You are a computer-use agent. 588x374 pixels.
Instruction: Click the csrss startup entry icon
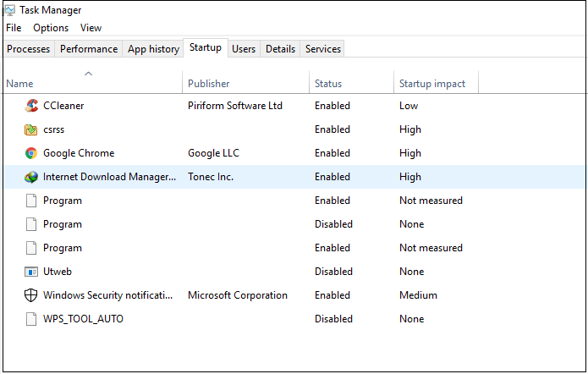(31, 129)
